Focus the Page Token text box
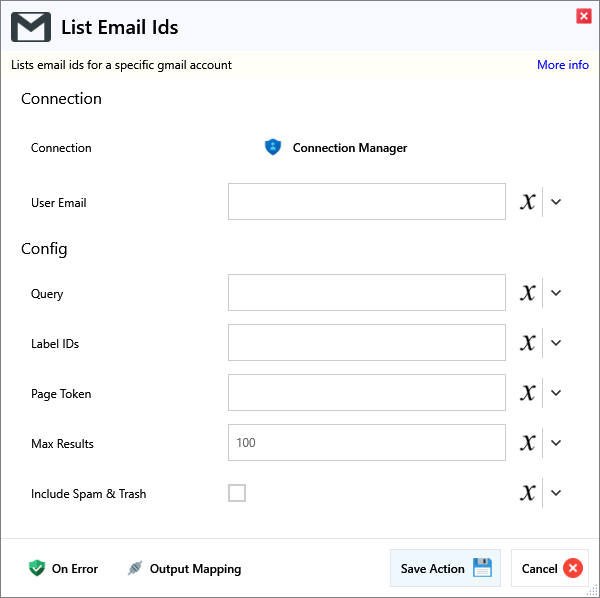The width and height of the screenshot is (600, 598). pyautogui.click(x=366, y=393)
